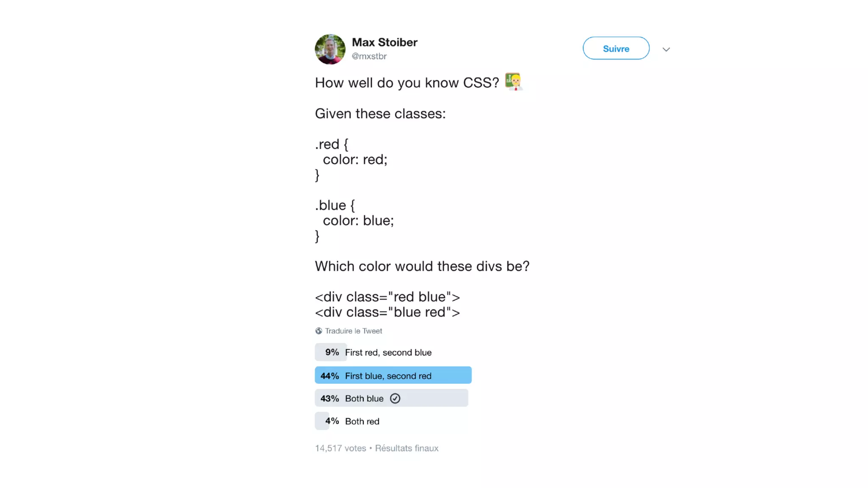
Task: Open the Max Stoiber display name link
Action: [x=384, y=42]
